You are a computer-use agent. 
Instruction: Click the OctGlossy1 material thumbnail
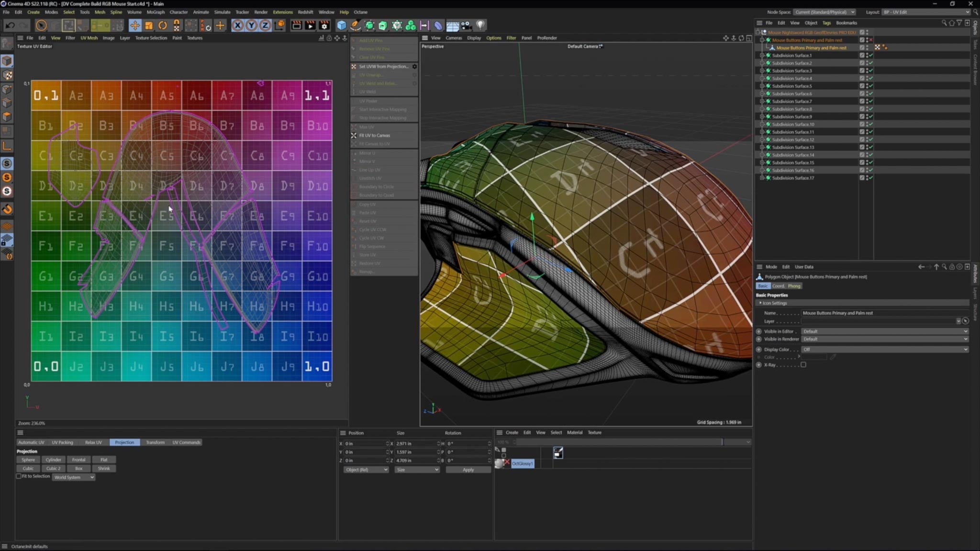[500, 463]
